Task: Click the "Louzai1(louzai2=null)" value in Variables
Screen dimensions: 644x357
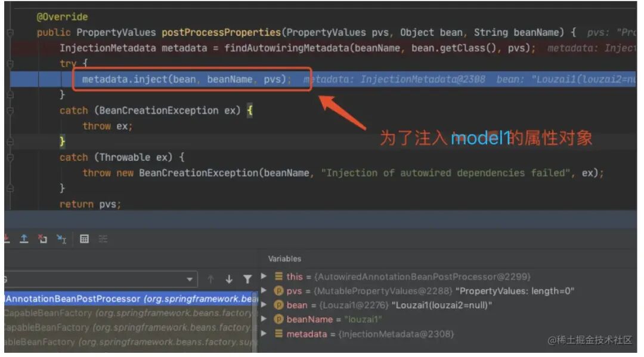Action: click(441, 305)
